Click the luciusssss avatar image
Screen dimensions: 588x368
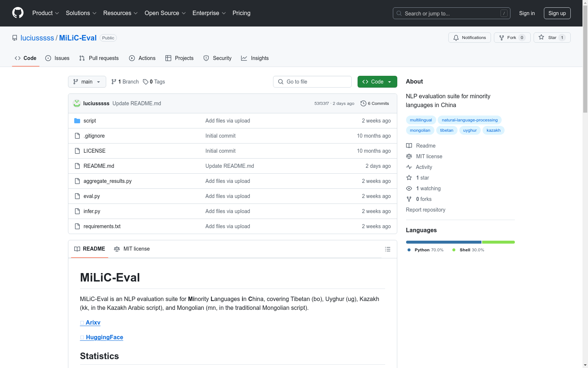[77, 103]
